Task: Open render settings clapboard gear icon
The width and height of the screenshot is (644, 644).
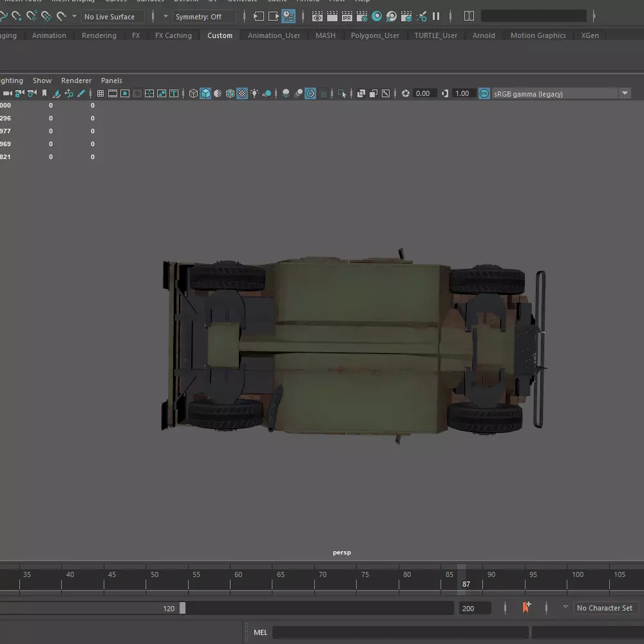Action: tap(362, 16)
